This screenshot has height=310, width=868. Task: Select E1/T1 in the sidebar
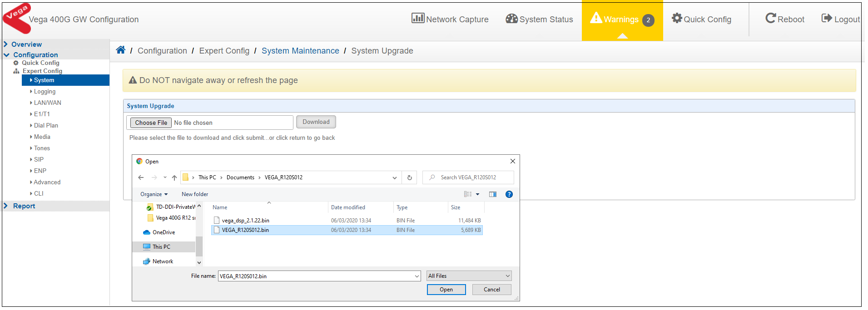[42, 114]
